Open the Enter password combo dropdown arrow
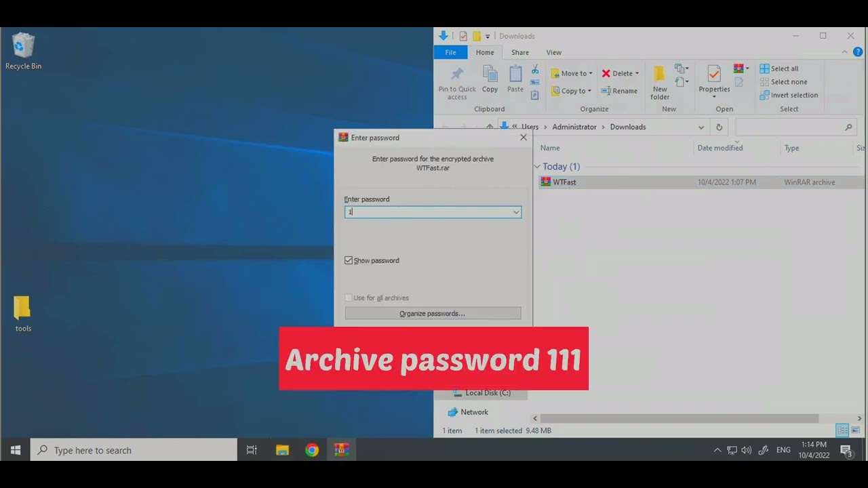This screenshot has width=868, height=488. [x=516, y=212]
